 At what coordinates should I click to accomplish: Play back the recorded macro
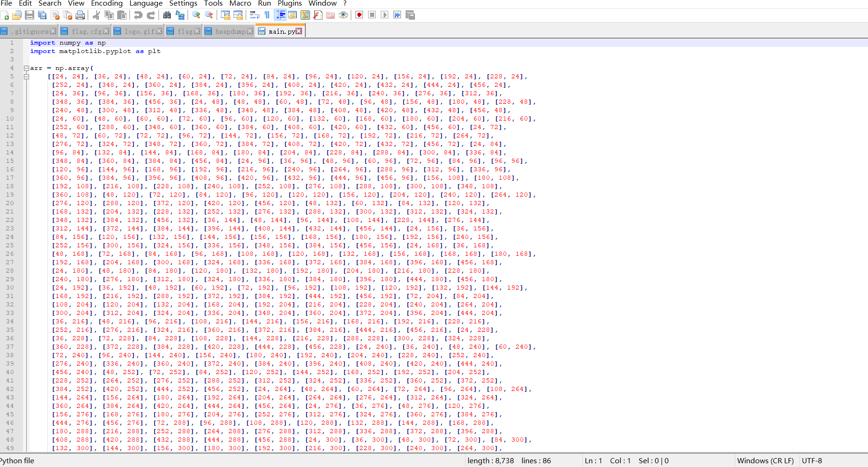tap(385, 15)
